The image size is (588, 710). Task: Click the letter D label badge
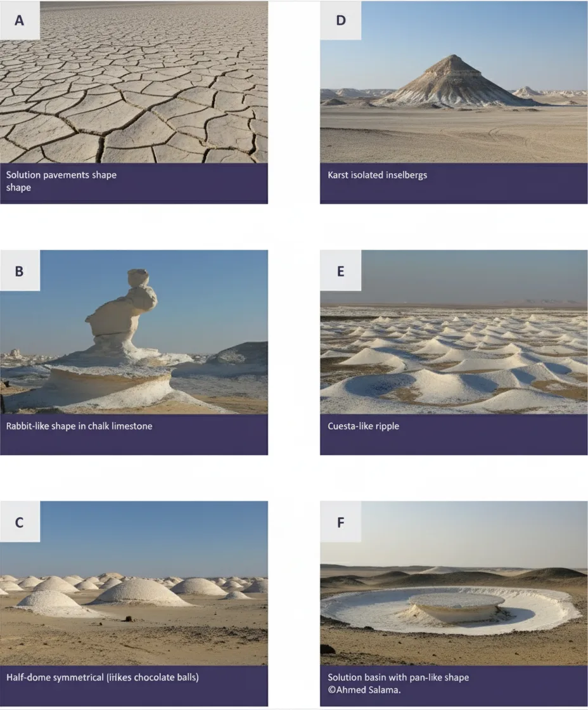coord(340,20)
